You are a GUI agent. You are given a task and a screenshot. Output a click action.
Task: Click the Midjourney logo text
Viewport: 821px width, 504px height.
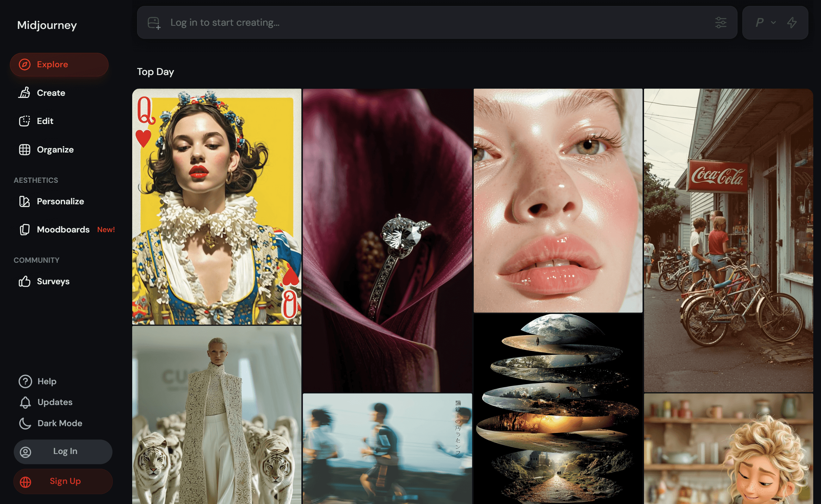click(47, 25)
